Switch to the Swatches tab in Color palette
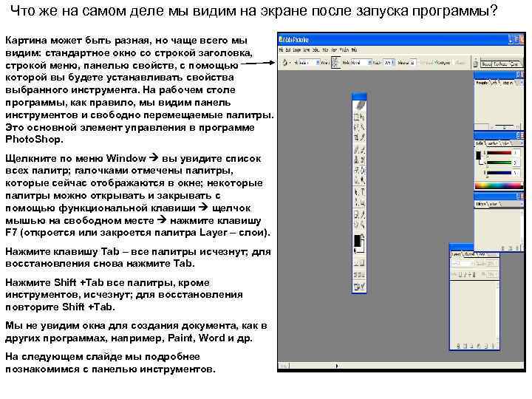Image resolution: width=532 pixels, height=399 pixels. pos(493,143)
